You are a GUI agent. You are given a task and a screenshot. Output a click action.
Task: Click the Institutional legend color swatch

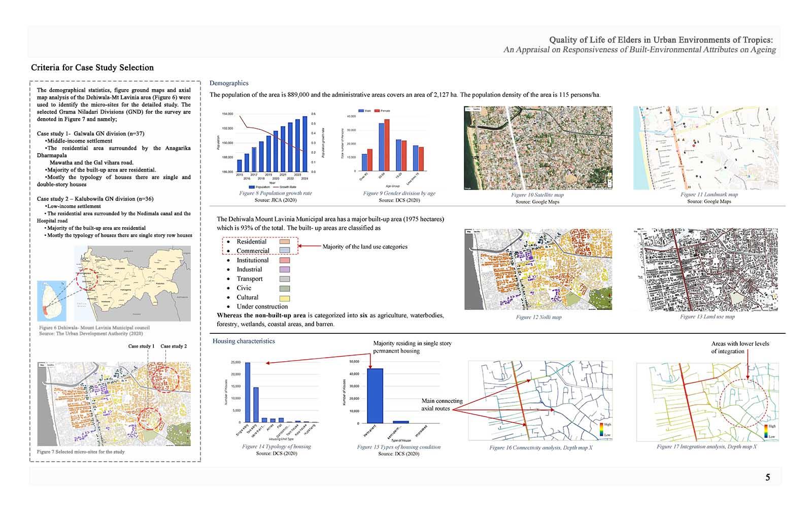click(x=285, y=260)
